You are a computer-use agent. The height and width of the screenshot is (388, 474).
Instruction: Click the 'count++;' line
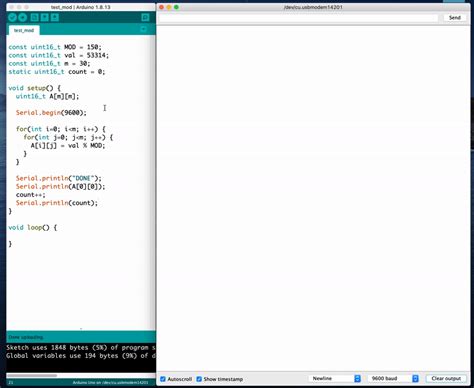coord(31,195)
